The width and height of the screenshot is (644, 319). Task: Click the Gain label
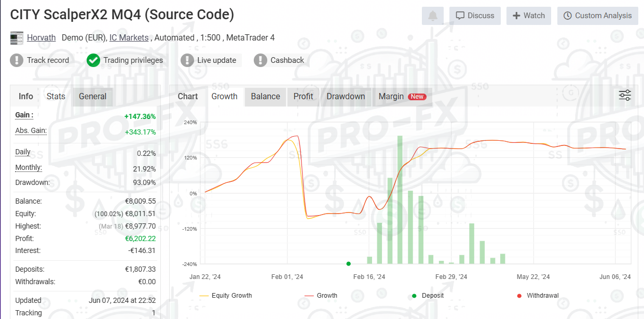click(24, 115)
